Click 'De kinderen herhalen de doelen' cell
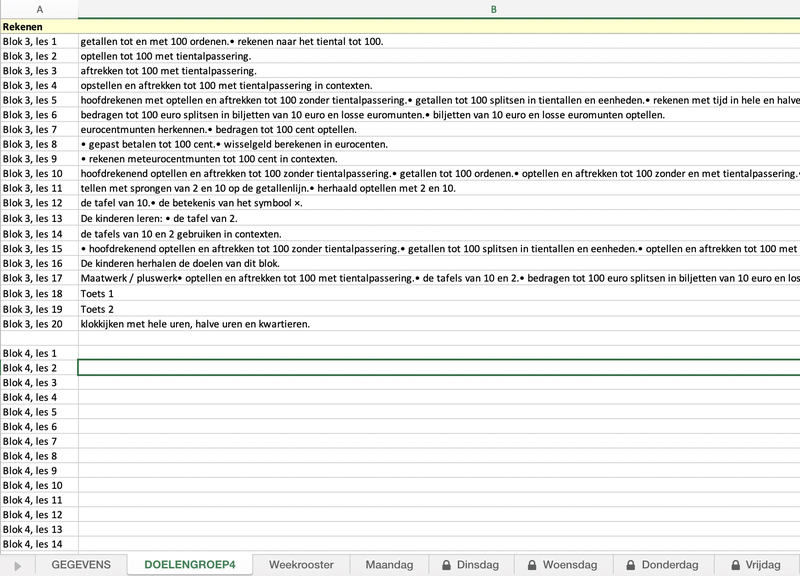 point(439,264)
